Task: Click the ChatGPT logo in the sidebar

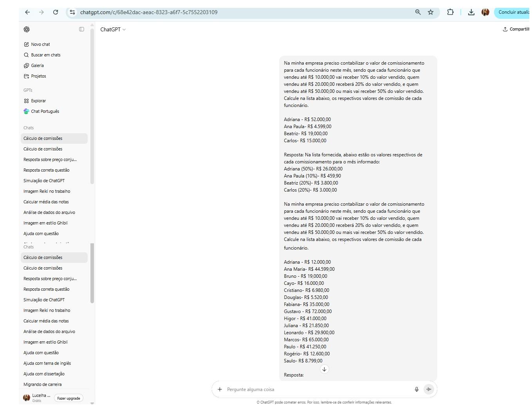Action: (x=27, y=29)
